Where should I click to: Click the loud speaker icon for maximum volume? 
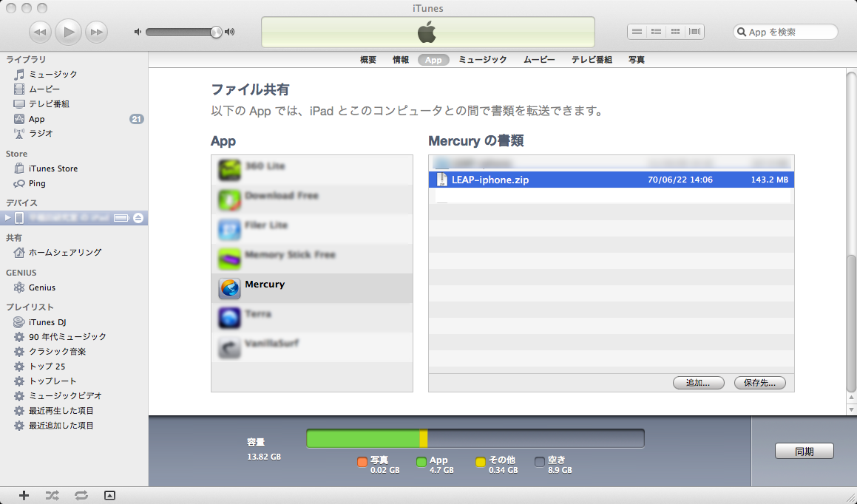[x=230, y=32]
